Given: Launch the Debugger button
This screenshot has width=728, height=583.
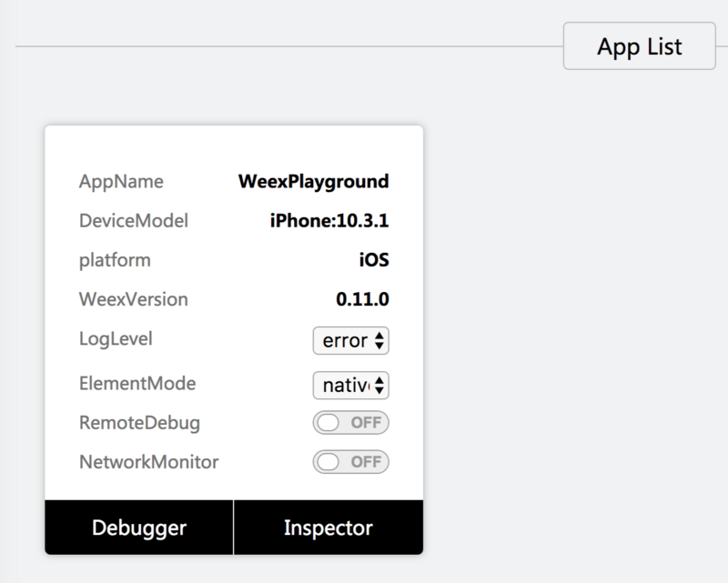Looking at the screenshot, I should [x=139, y=528].
